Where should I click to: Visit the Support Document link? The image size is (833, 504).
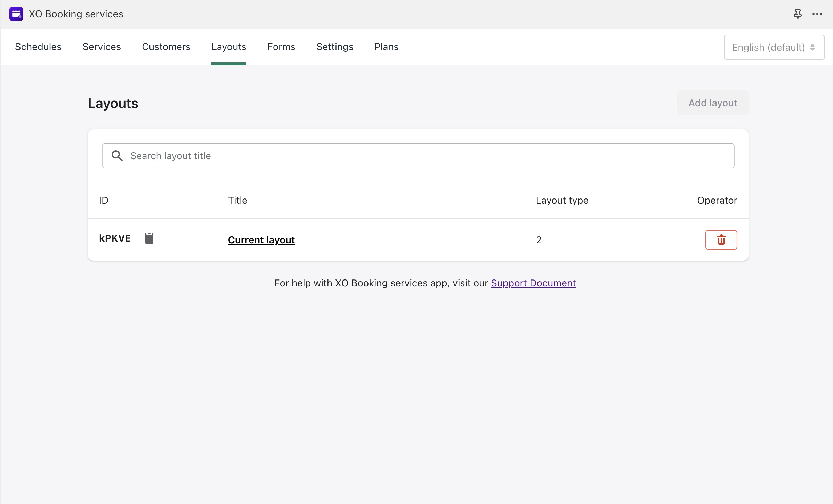[533, 283]
